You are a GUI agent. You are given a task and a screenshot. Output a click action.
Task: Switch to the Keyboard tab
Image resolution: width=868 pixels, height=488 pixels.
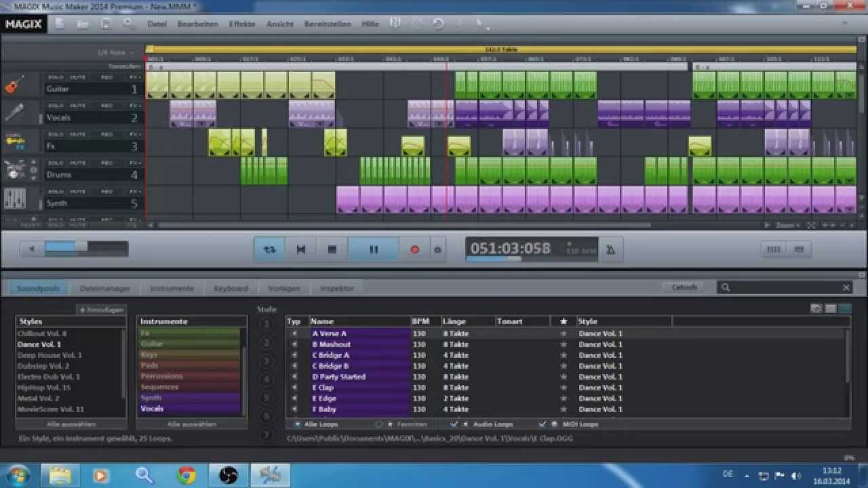(x=231, y=288)
